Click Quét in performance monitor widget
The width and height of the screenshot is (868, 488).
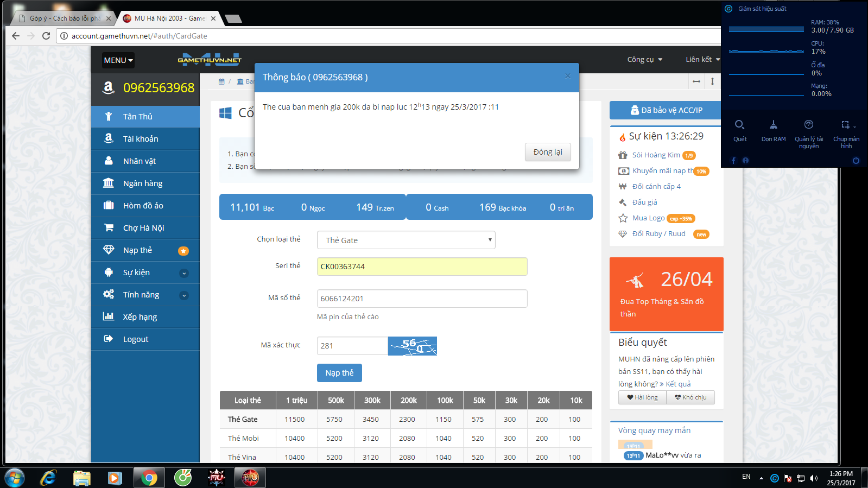740,131
